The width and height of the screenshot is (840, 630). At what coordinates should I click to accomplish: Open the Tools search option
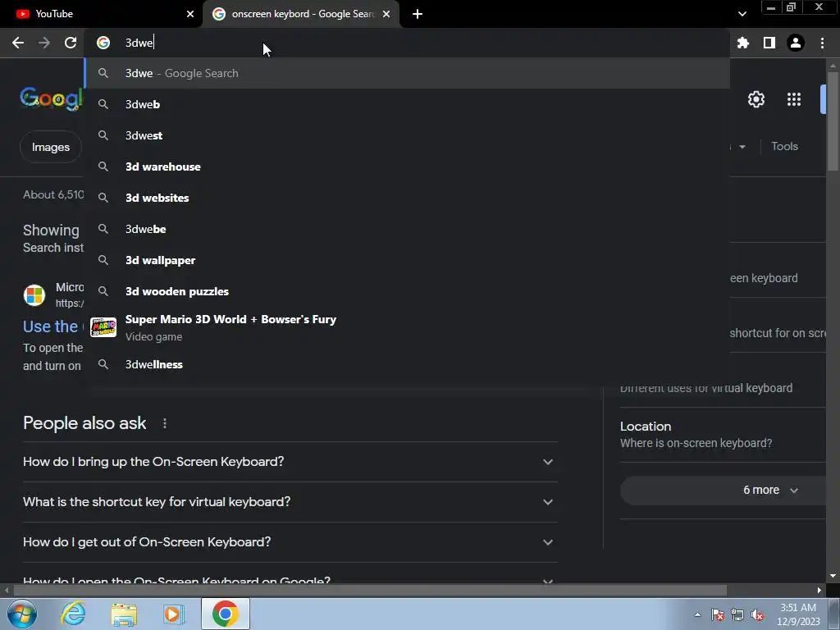[784, 146]
